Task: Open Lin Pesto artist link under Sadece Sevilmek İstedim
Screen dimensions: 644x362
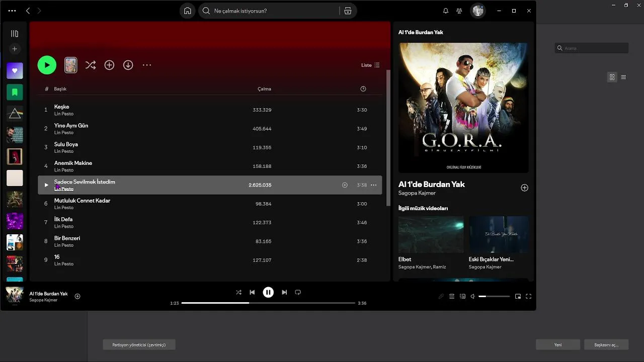Action: [x=64, y=189]
